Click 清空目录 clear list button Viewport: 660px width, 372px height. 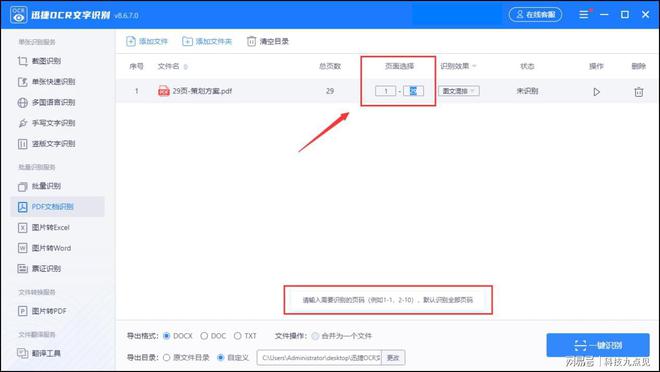(268, 41)
